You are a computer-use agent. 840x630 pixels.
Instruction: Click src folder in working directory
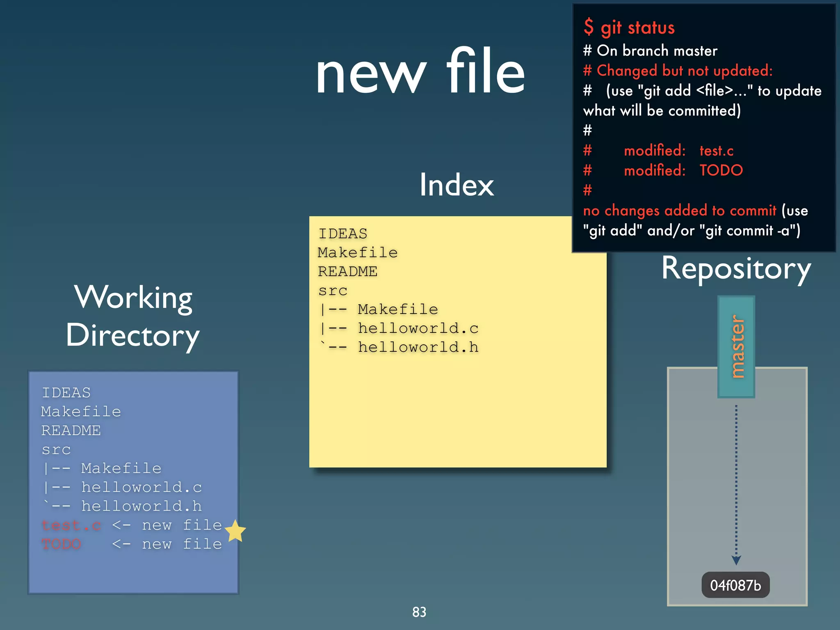point(56,449)
